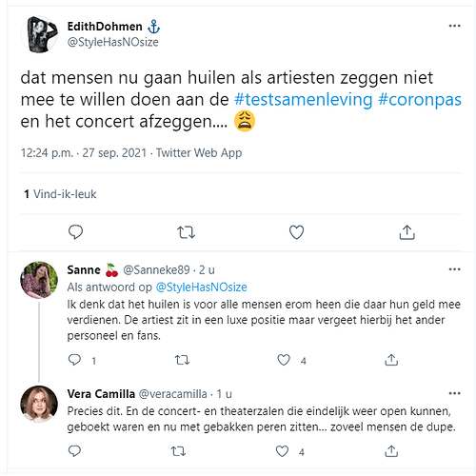View who liked via 1 Vind-ik-leuk
Image resolution: width=476 pixels, height=476 pixels.
(x=60, y=194)
